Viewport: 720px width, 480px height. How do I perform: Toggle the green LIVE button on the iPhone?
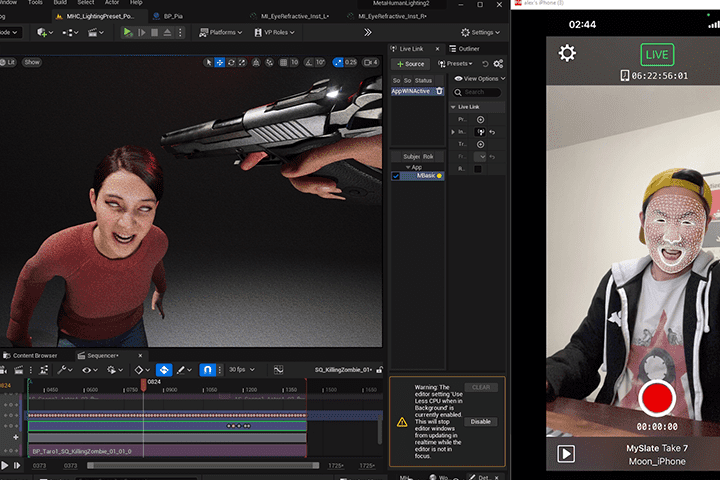tap(657, 55)
